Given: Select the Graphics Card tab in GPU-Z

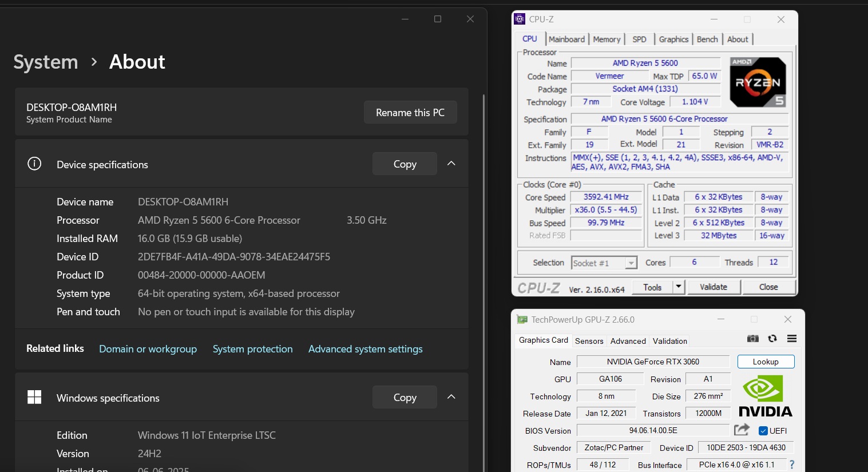Looking at the screenshot, I should click(544, 340).
